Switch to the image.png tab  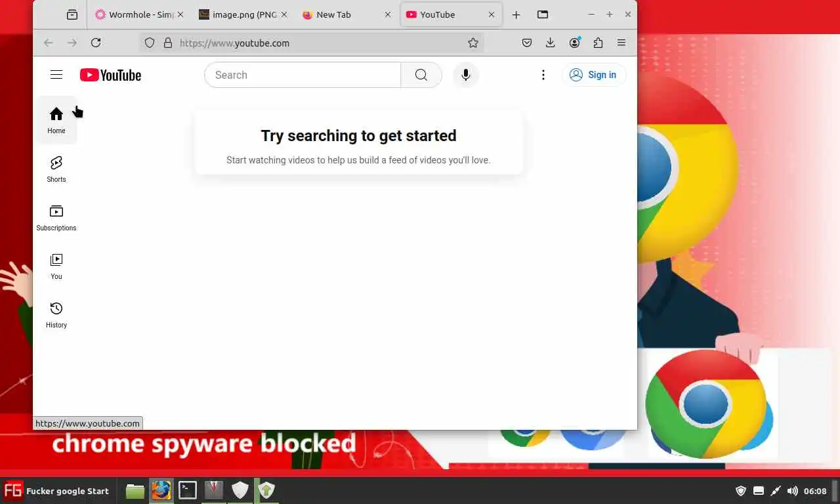click(243, 14)
